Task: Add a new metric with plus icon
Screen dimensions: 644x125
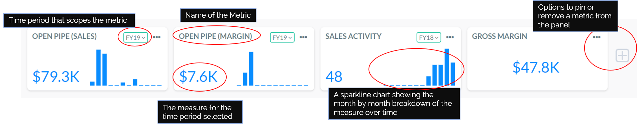Action: pos(622,55)
